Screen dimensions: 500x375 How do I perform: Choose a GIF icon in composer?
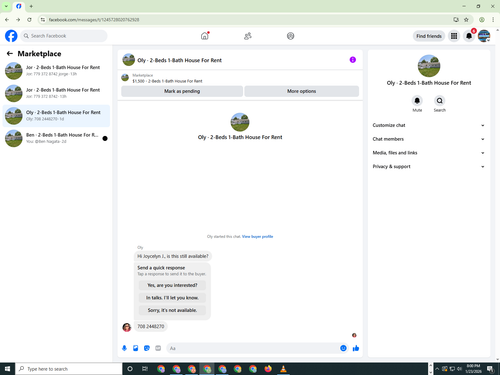(158, 348)
